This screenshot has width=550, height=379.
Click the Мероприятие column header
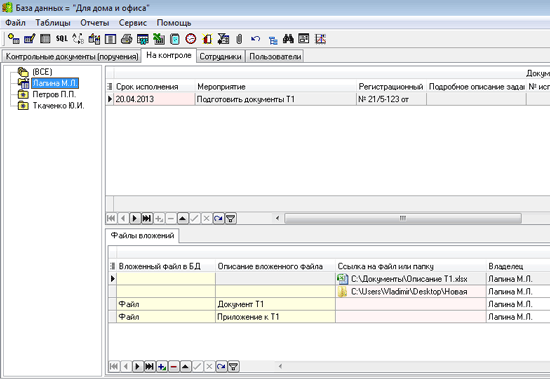(x=276, y=87)
